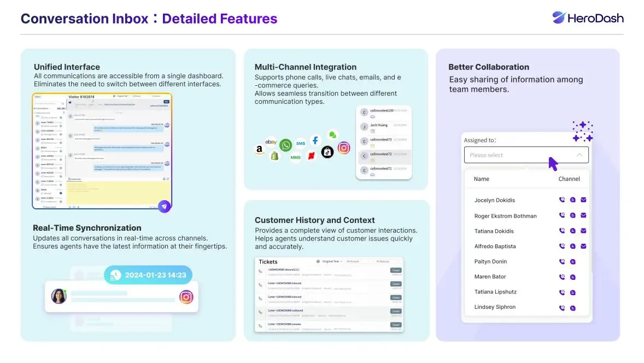
Task: Open Original Text dropdown in Tickets panel
Action: 332,261
